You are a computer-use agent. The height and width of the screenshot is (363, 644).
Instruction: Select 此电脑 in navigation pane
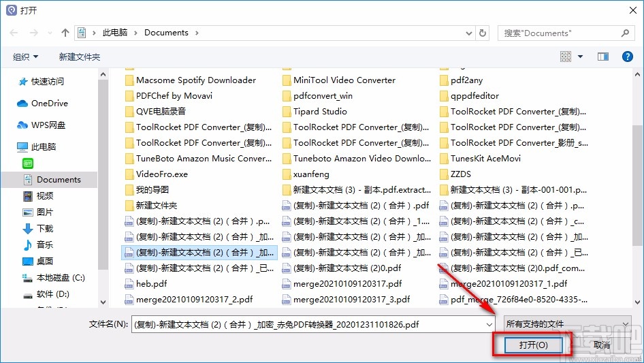[x=37, y=146]
